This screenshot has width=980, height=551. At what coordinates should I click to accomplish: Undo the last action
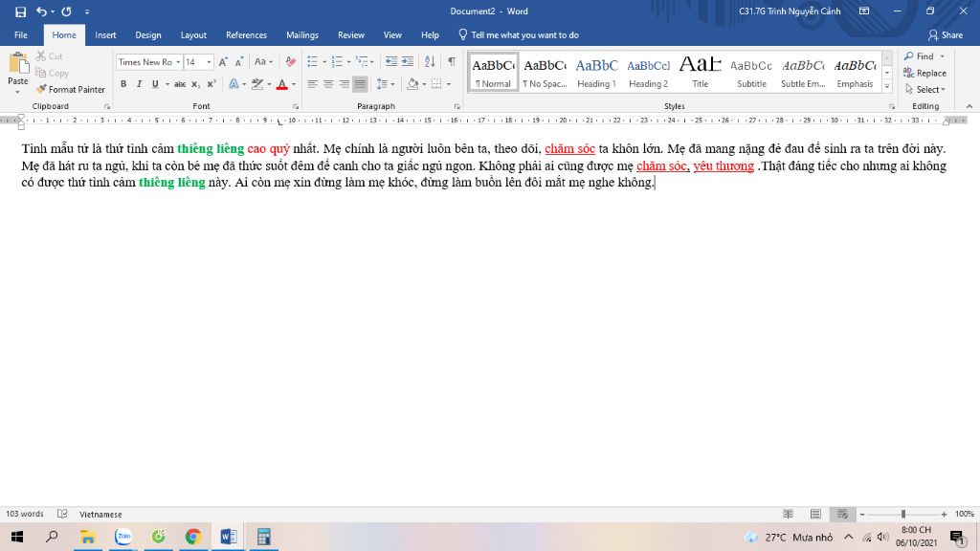(42, 11)
